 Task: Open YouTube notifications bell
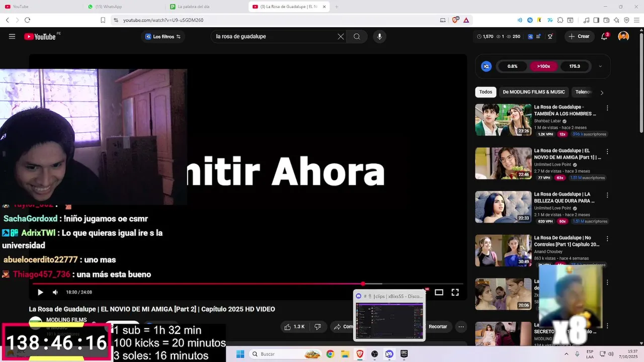point(605,36)
